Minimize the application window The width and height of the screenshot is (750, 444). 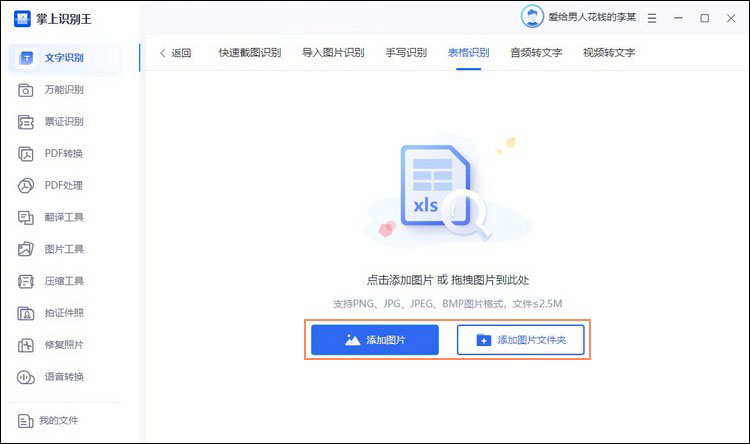[x=678, y=18]
